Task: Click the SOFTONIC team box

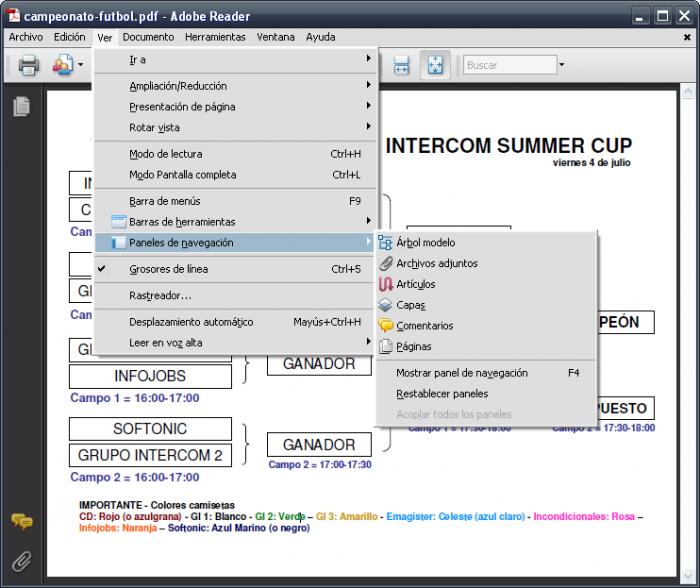Action: tap(150, 429)
